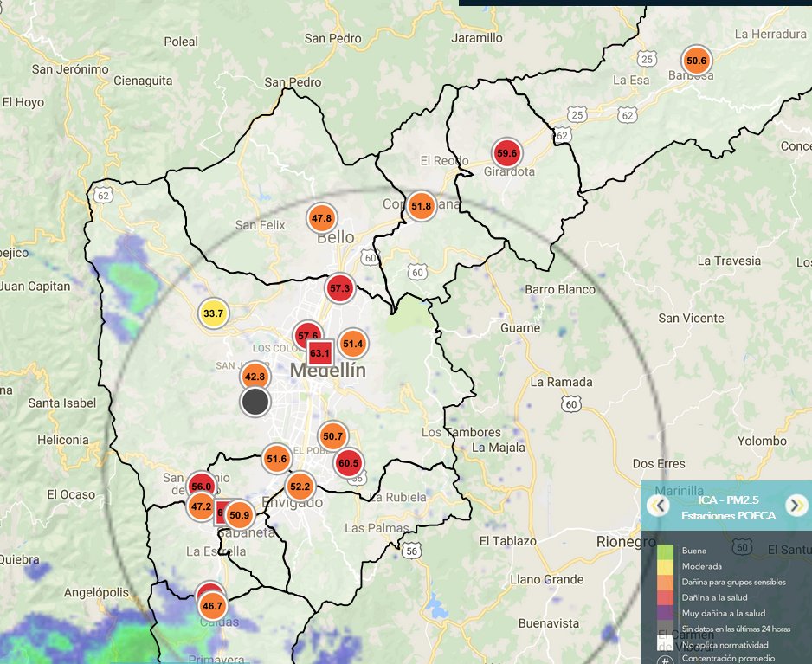This screenshot has width=812, height=664.
Task: Click the dark gray no-data station marker
Action: click(255, 402)
